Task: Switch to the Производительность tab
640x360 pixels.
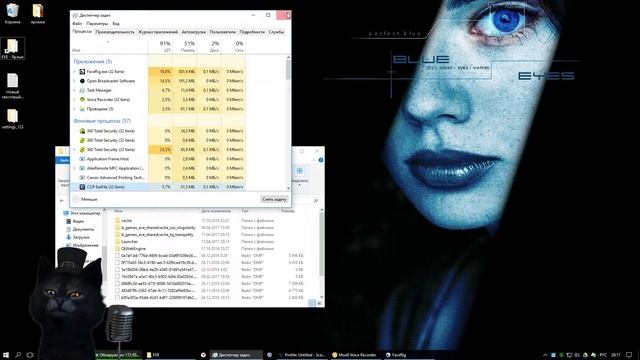Action: pyautogui.click(x=115, y=32)
